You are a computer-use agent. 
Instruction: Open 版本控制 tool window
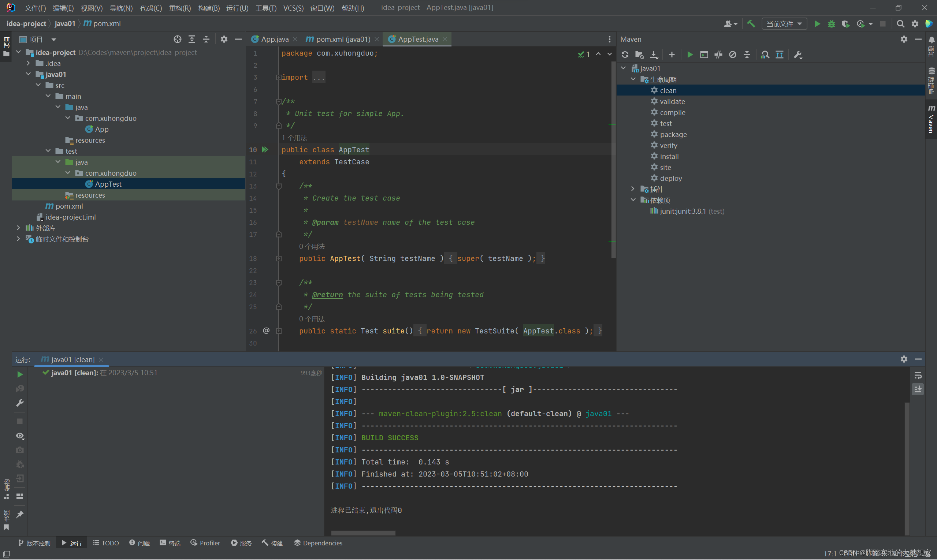point(34,543)
